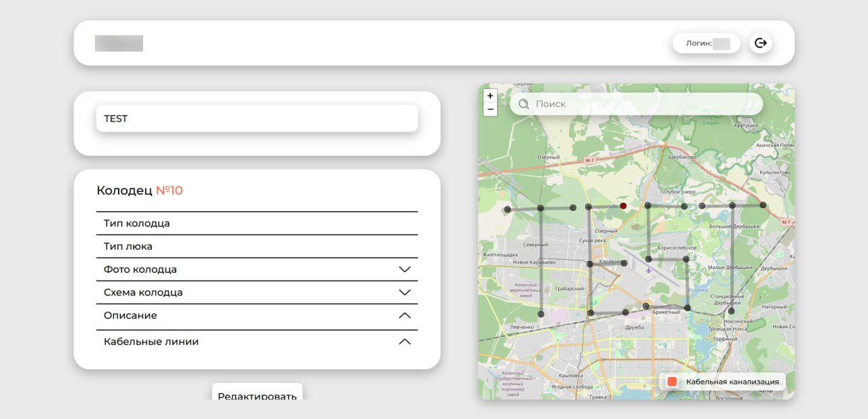Click the Новое Караваево map label

tap(534, 262)
